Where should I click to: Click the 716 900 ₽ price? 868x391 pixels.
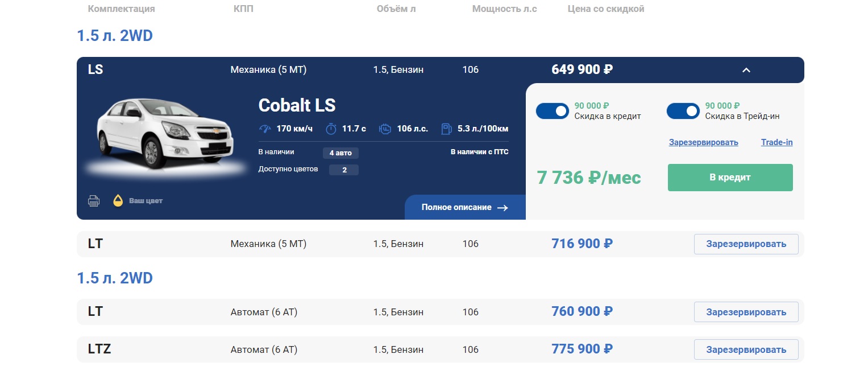582,244
